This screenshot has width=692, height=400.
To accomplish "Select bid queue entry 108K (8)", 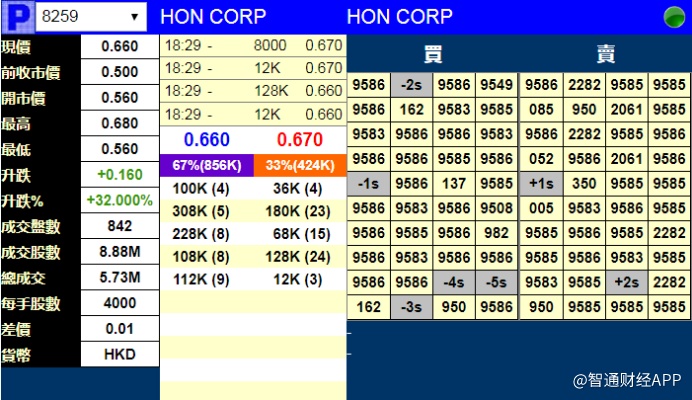I will click(201, 257).
